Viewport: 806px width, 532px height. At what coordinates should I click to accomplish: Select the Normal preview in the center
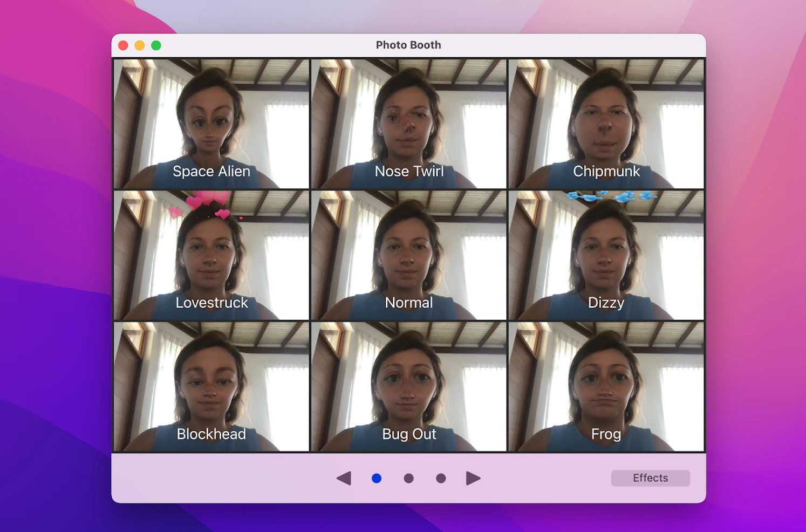click(409, 255)
